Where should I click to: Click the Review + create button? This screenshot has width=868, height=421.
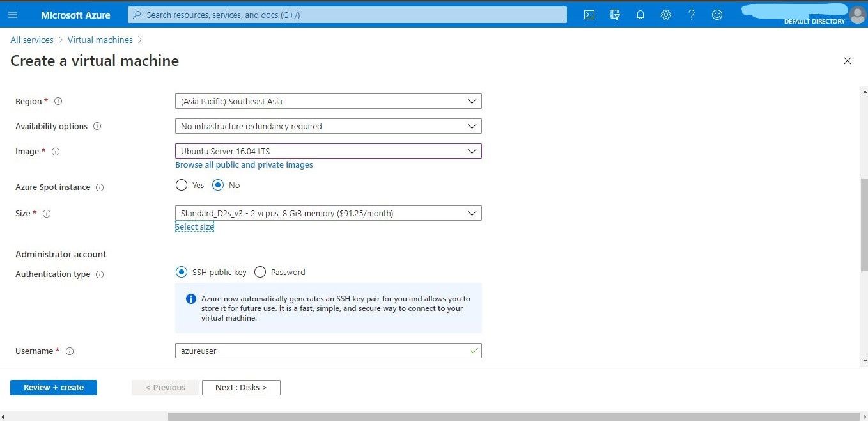[54, 387]
